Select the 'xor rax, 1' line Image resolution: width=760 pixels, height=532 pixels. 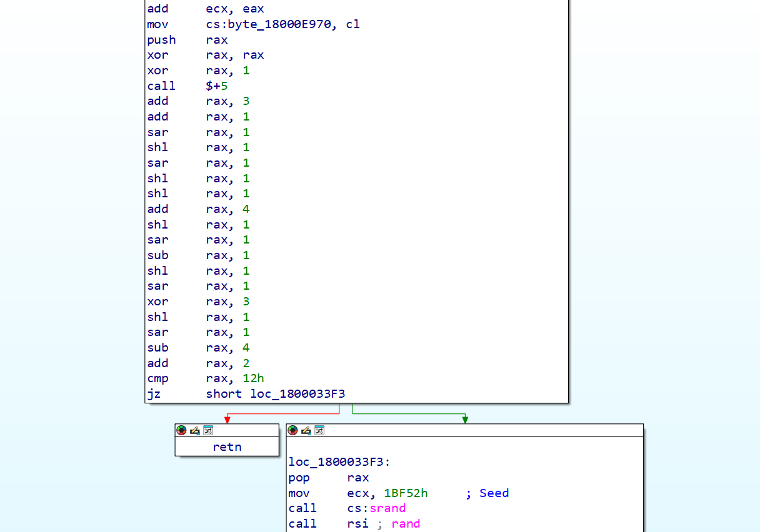[x=198, y=71]
